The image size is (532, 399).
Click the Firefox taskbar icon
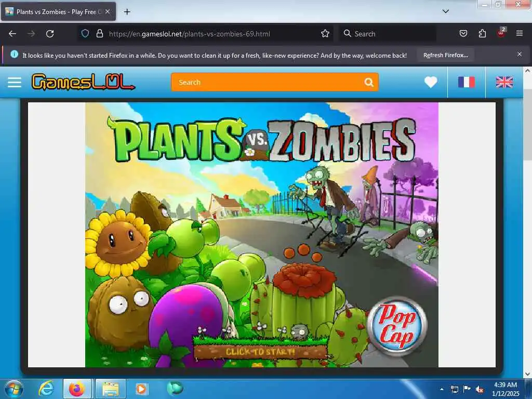click(77, 389)
